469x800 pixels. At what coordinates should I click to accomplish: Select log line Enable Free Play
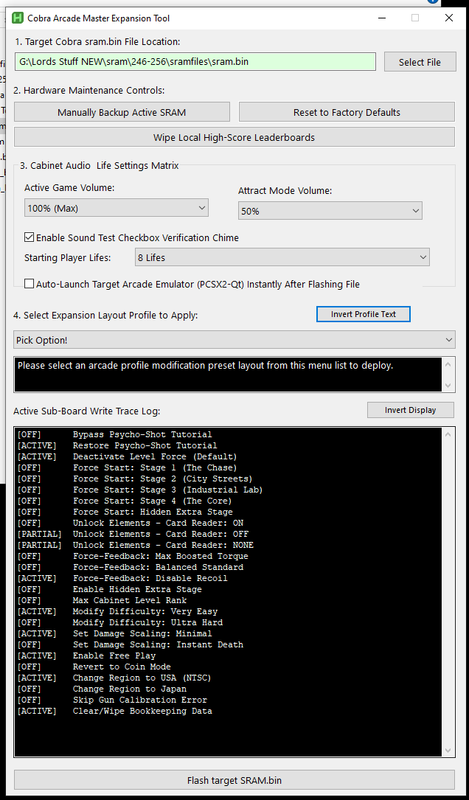(x=87, y=656)
